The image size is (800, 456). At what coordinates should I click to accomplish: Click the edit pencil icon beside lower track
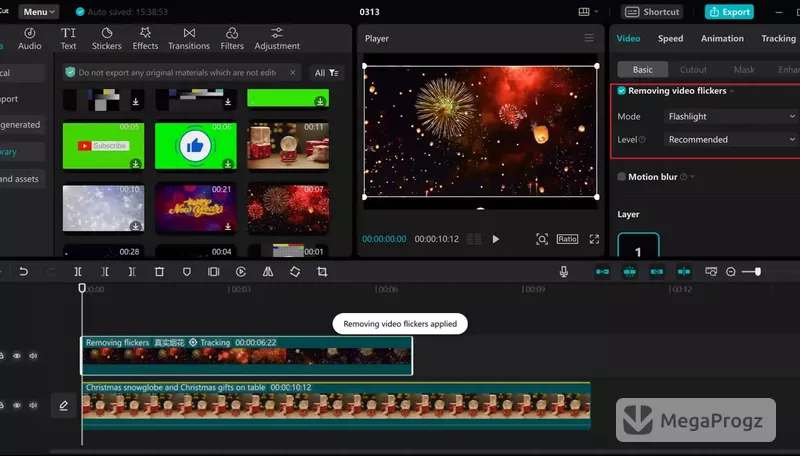tap(63, 406)
